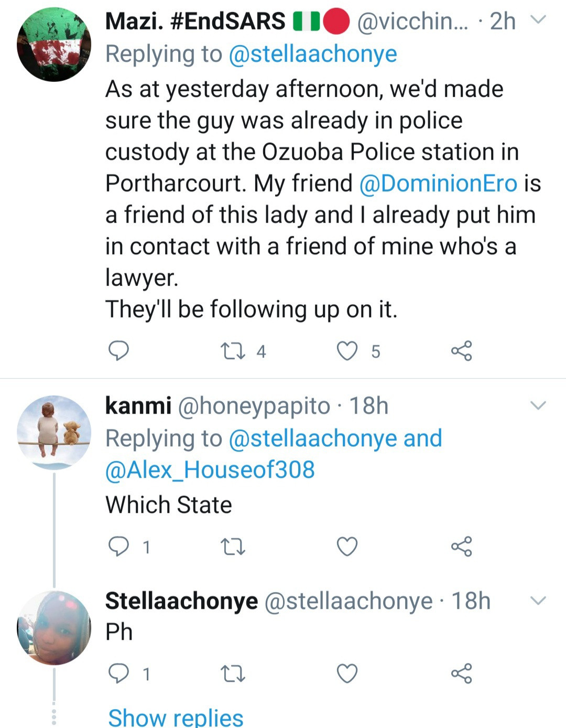Reply to Mazi's tweet about police custody
The image size is (566, 728).
pyautogui.click(x=118, y=350)
